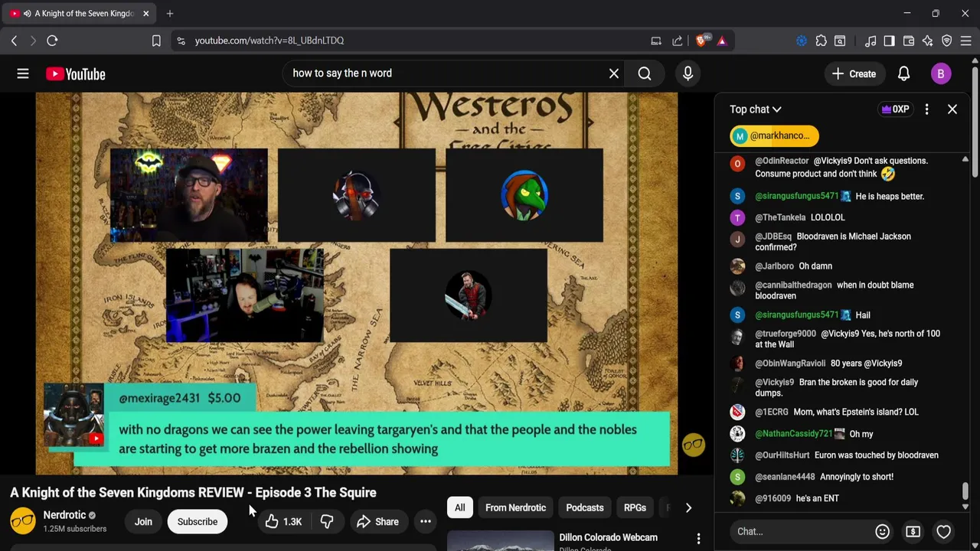Viewport: 980px width, 551px height.
Task: Click Dillon Colorado Webcam title
Action: point(608,537)
